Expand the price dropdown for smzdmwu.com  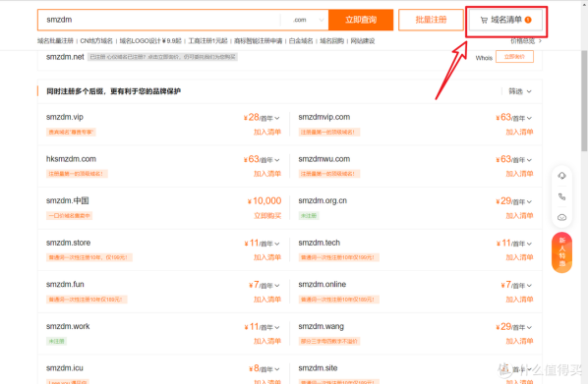(x=529, y=160)
